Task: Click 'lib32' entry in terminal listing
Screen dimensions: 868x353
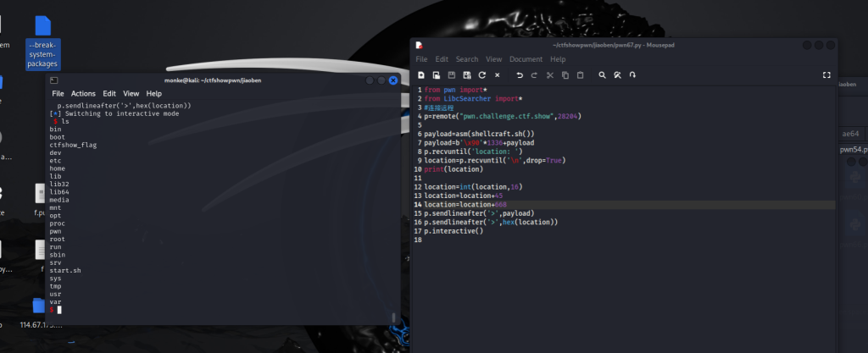Action: point(59,184)
